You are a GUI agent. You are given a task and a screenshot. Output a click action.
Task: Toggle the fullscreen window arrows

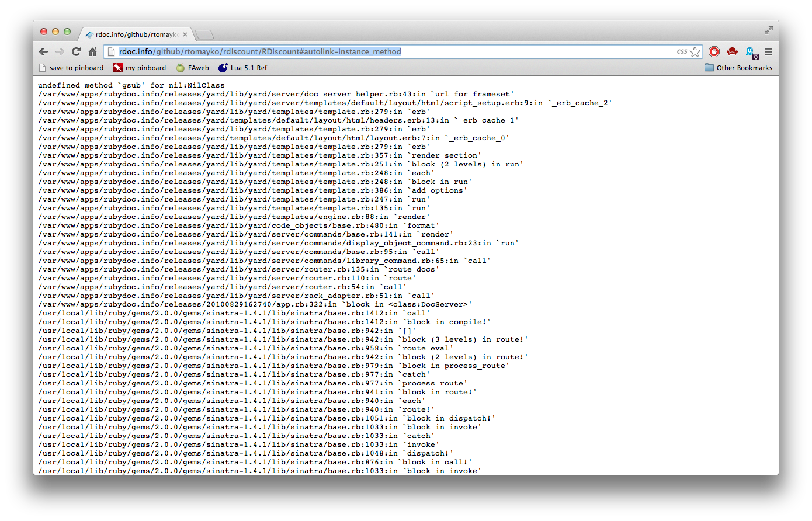click(x=768, y=30)
